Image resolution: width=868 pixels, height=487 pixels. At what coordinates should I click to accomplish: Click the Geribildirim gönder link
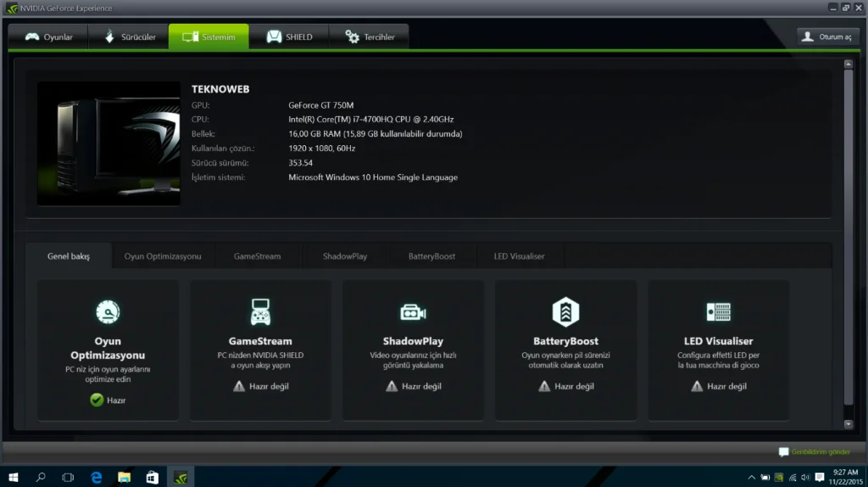[x=815, y=451]
